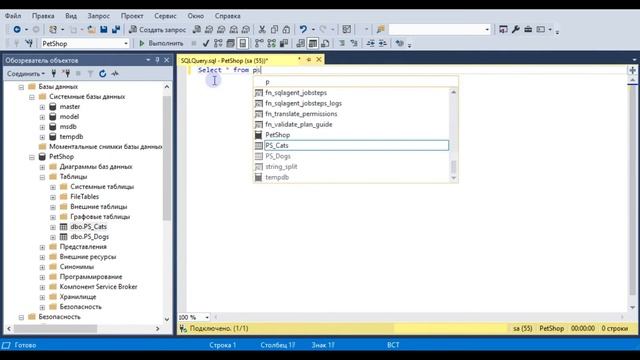The height and width of the screenshot is (360, 640).
Task: Click the Создать запрос button
Action: (x=158, y=29)
